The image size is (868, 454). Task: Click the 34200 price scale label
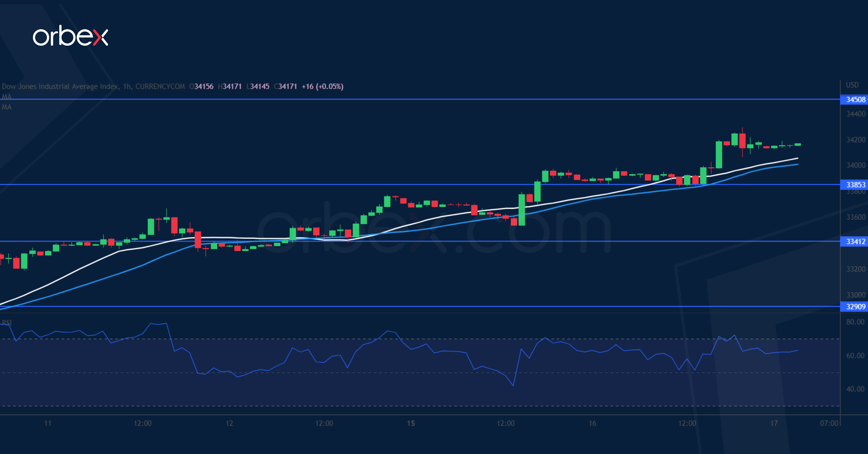point(855,140)
